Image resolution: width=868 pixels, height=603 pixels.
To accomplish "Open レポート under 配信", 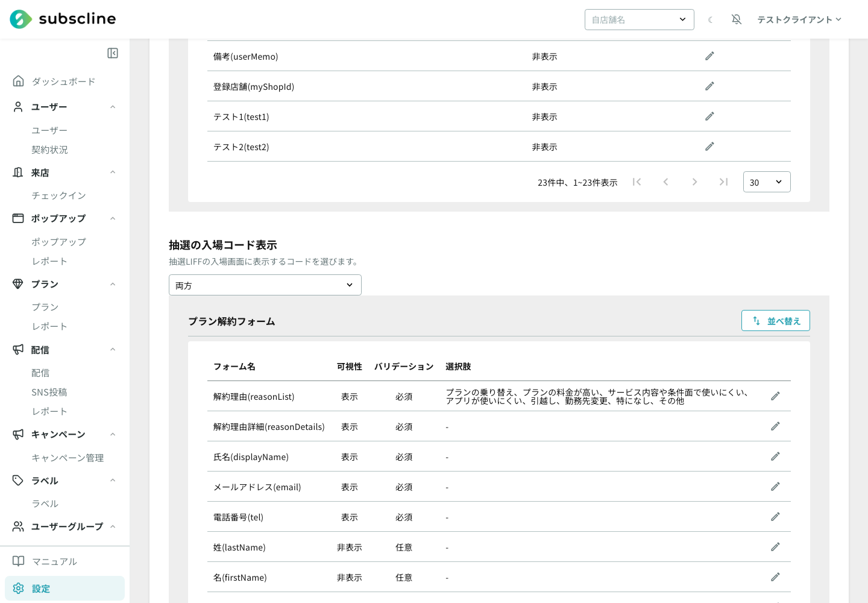I will (x=49, y=411).
